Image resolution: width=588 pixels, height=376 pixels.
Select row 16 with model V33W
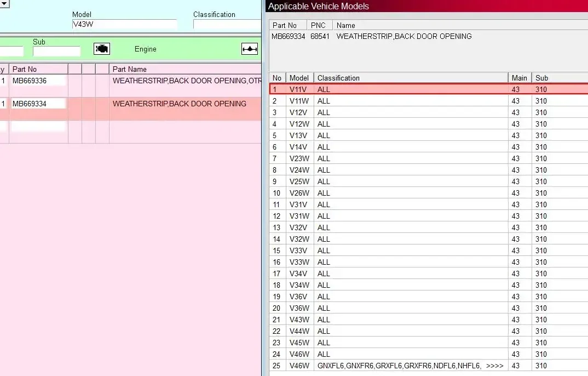coord(429,262)
